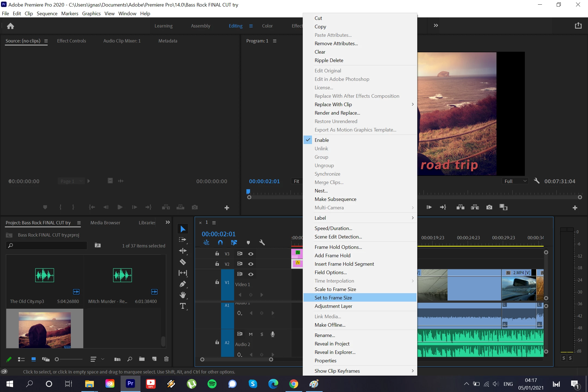Image resolution: width=588 pixels, height=392 pixels.
Task: Toggle V3 track output eye icon
Action: coord(251,254)
